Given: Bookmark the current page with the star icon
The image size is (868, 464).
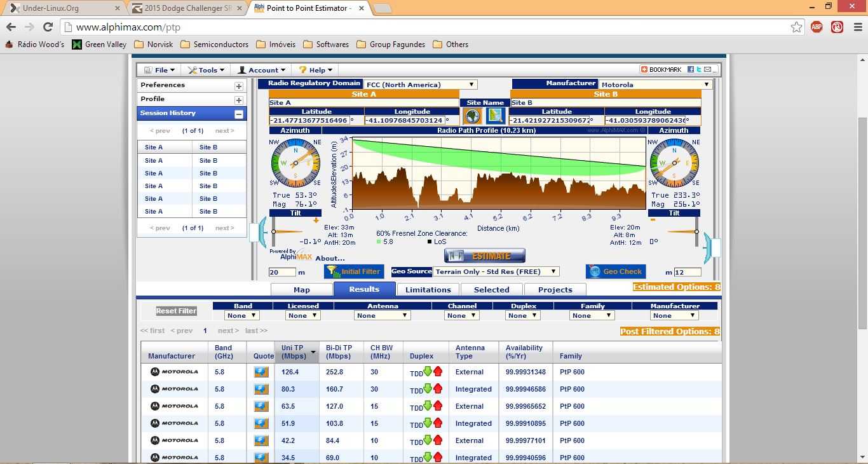Looking at the screenshot, I should 796,27.
